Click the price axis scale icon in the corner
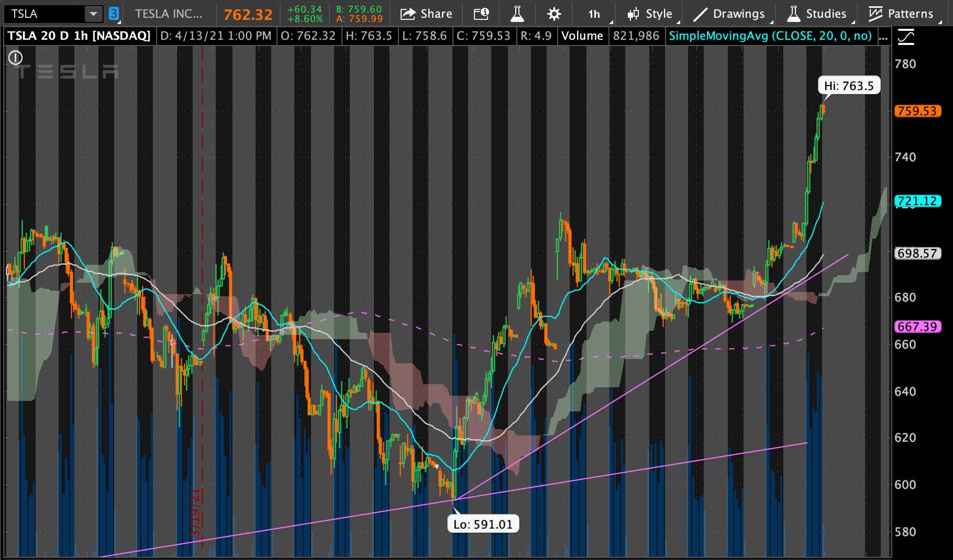 pyautogui.click(x=906, y=37)
